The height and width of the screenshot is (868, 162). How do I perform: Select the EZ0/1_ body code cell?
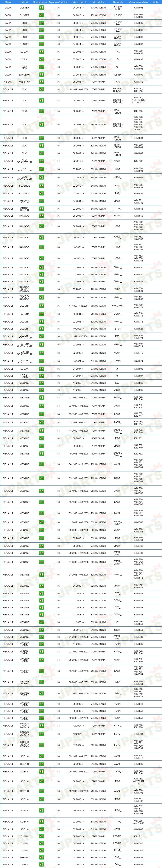(117, 630)
